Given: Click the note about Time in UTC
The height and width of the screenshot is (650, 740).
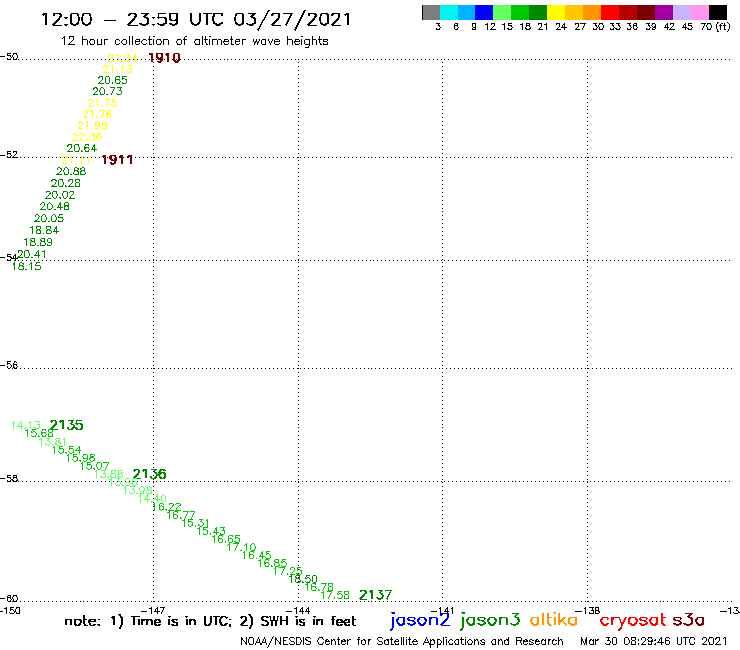Looking at the screenshot, I should [210, 621].
